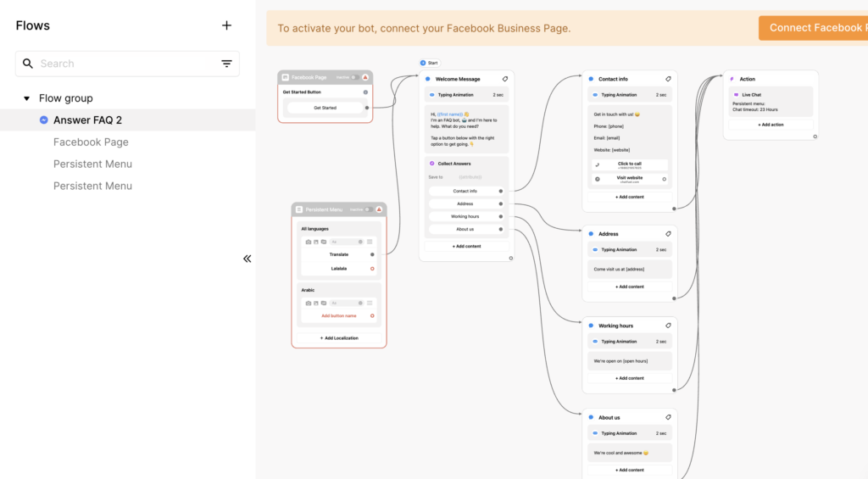This screenshot has height=479, width=868.
Task: Click warning icon on Persistent Menu block
Action: (x=379, y=209)
